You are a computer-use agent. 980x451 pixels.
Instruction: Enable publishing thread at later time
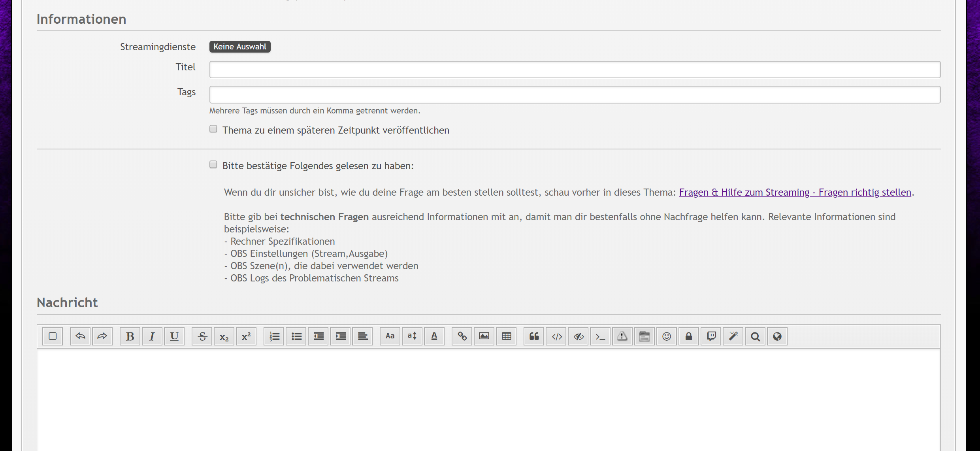pyautogui.click(x=213, y=129)
